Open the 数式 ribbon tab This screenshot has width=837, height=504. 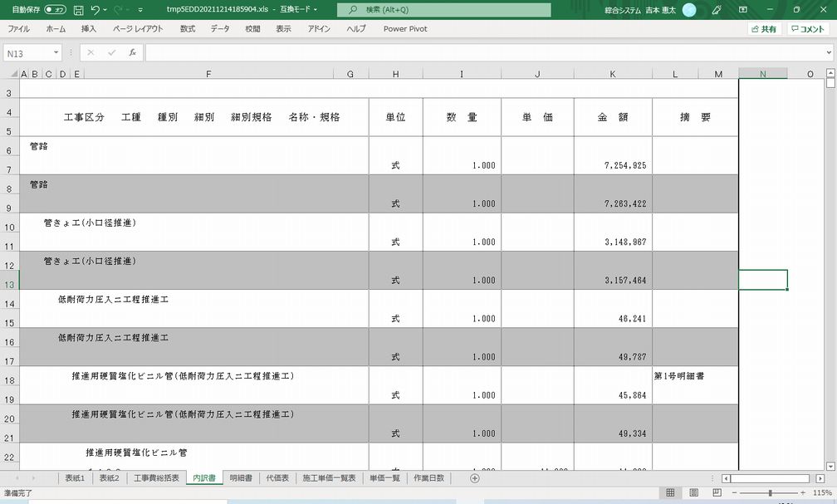coord(187,28)
